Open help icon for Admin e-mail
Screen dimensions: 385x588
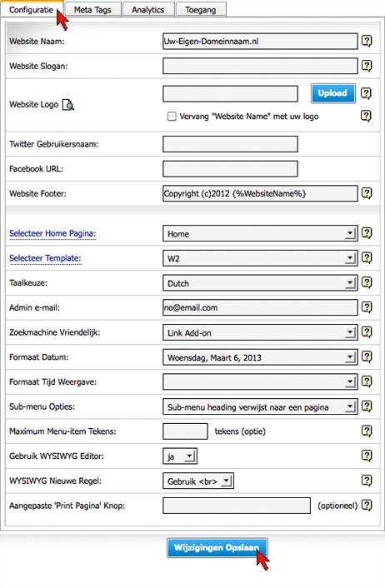tap(367, 307)
